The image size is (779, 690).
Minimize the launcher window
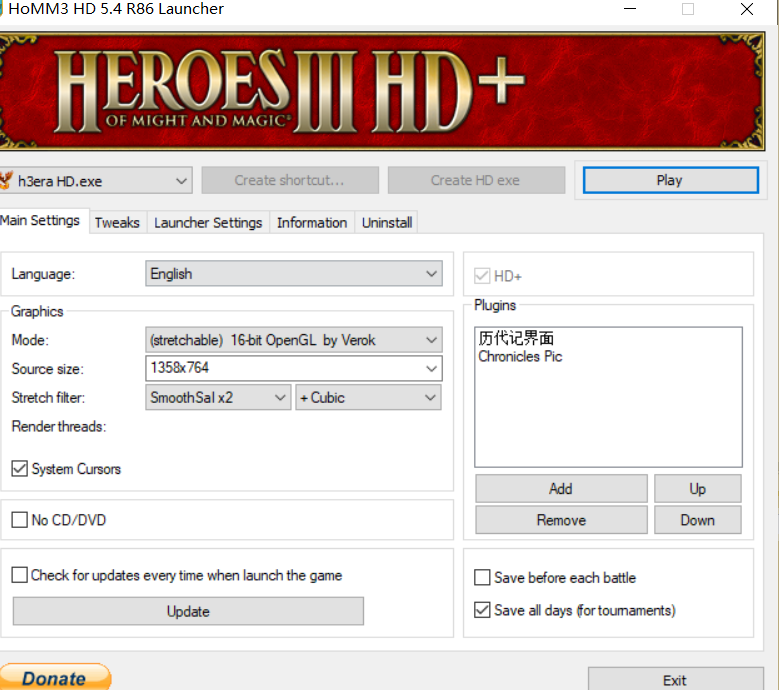pyautogui.click(x=630, y=9)
